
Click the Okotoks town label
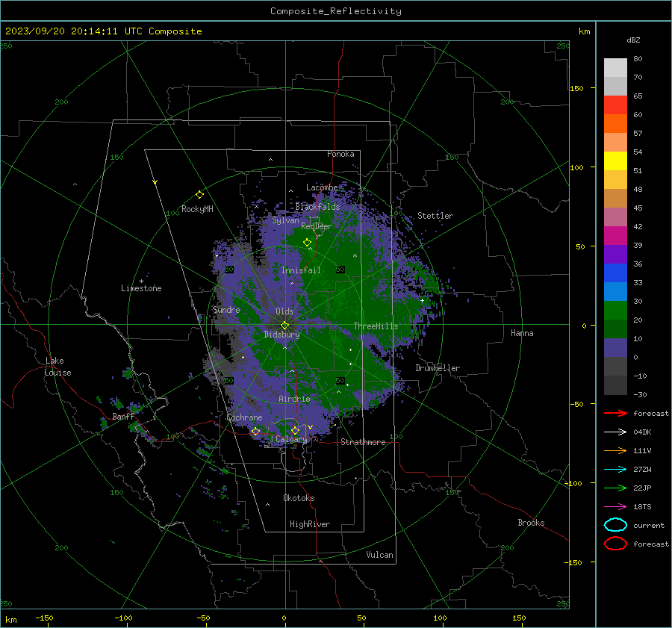299,499
